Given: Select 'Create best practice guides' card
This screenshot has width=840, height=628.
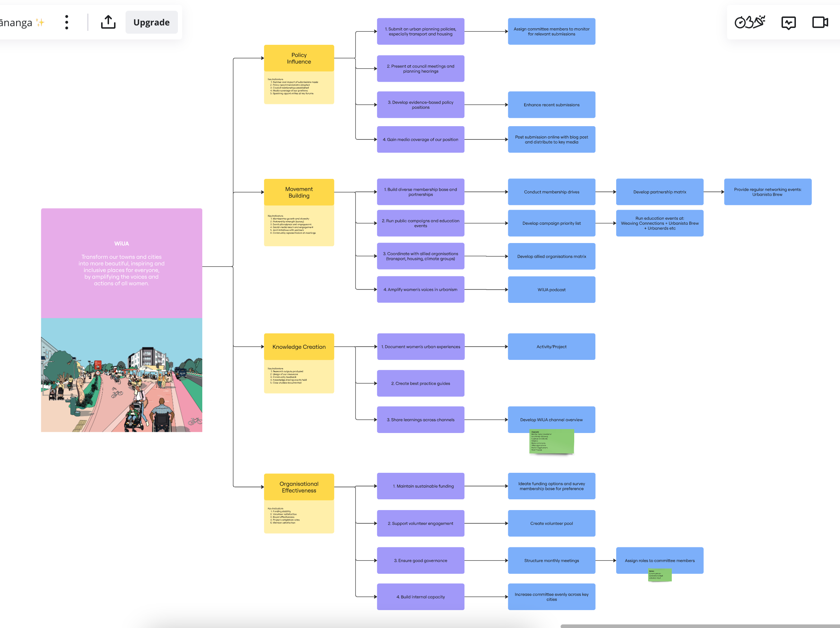Looking at the screenshot, I should point(420,384).
